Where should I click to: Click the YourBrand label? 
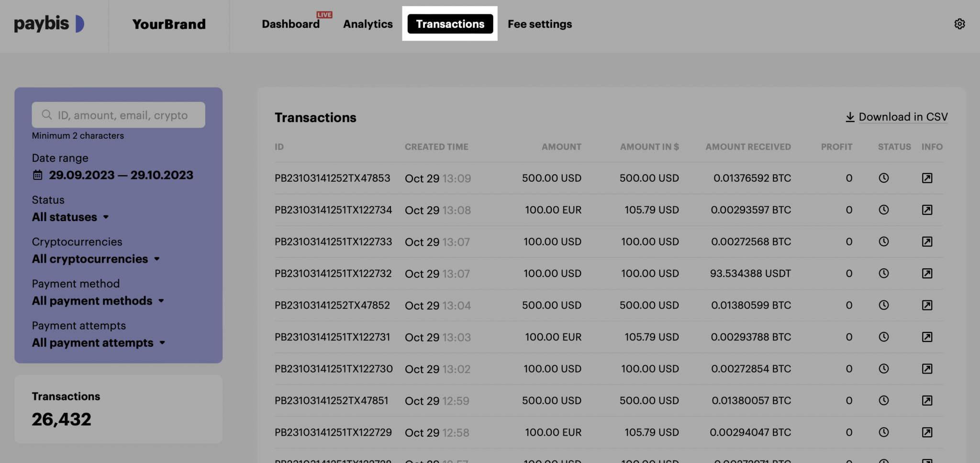point(169,24)
